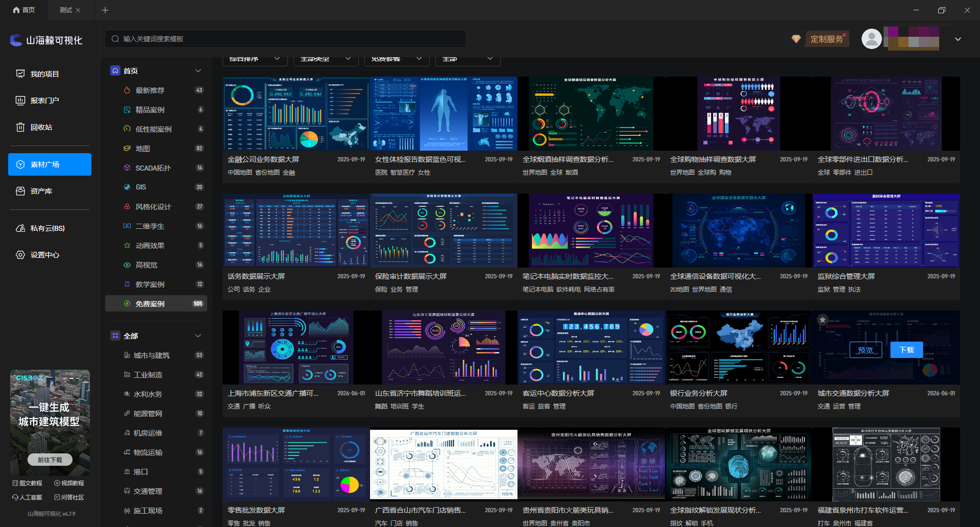Collapse the 首页 category section
Viewport: 980px width, 527px height.
pos(198,71)
